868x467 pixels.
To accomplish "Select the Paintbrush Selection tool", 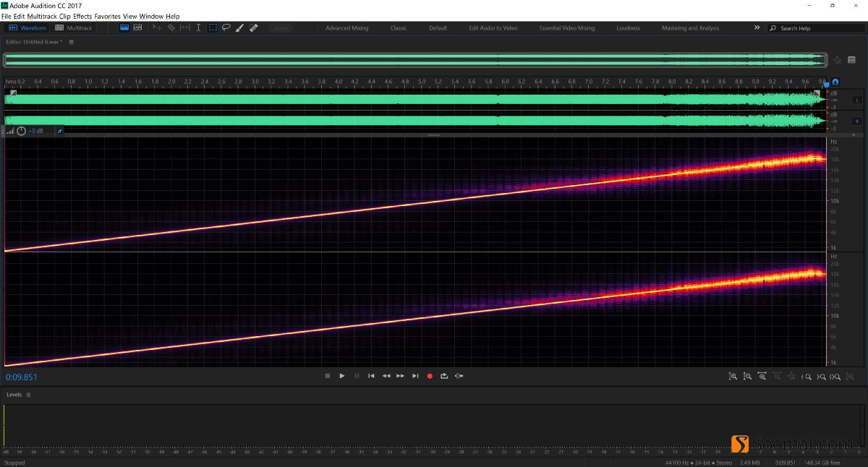I will click(239, 27).
